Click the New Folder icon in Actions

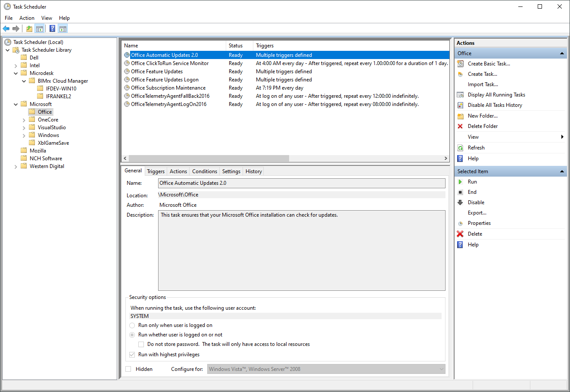tap(460, 116)
